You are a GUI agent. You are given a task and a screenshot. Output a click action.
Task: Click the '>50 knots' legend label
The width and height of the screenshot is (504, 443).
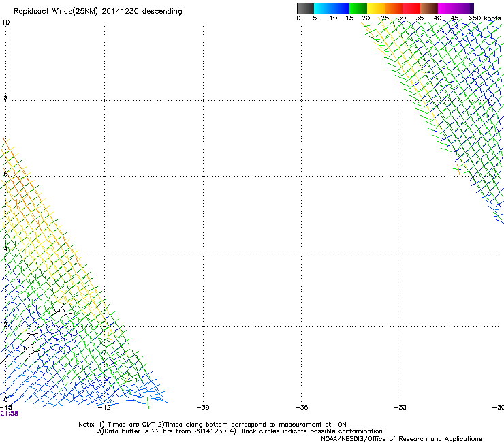484,18
